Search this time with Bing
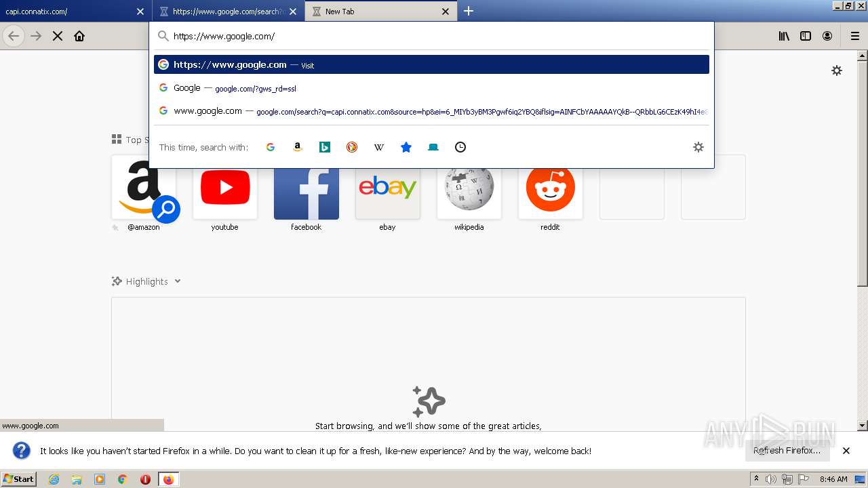 [325, 147]
